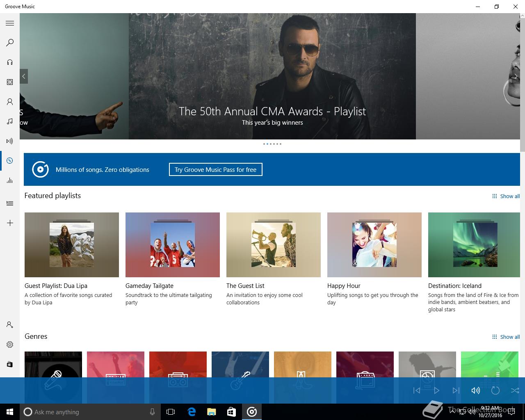Open The Guest List playlist thumbnail
Image resolution: width=525 pixels, height=420 pixels.
point(274,245)
